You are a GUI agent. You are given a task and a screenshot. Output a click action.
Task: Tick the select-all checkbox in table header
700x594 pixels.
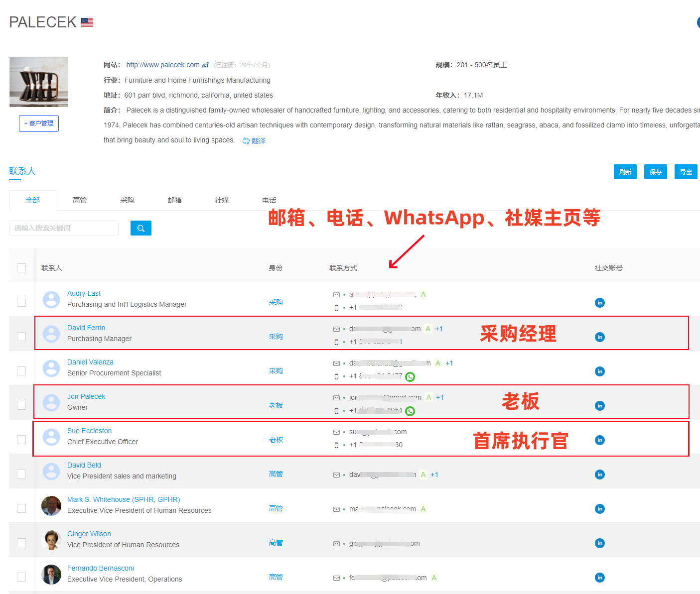point(21,268)
